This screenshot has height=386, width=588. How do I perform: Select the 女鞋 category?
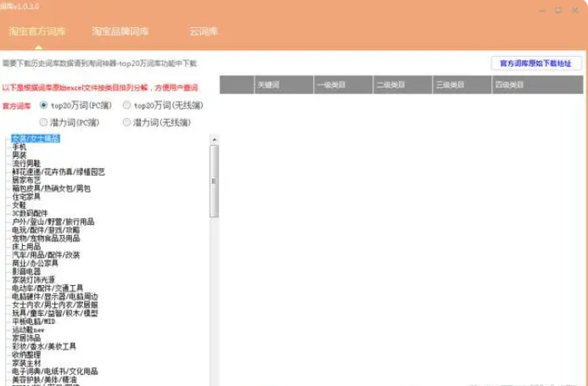20,205
